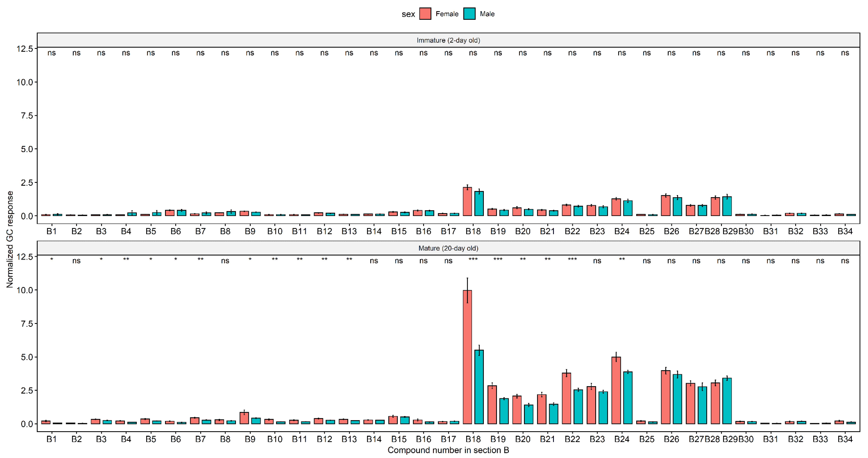Screen dimensions: 868x458
Task: Click the '10.0' y-axis tick of Mature panel
Action: [25, 290]
